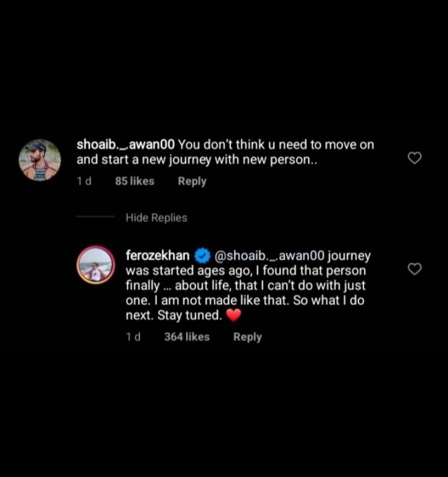Viewport: 448px width, 477px height.
Task: Like the comment by shoaib._.awan00
Action: 414,158
